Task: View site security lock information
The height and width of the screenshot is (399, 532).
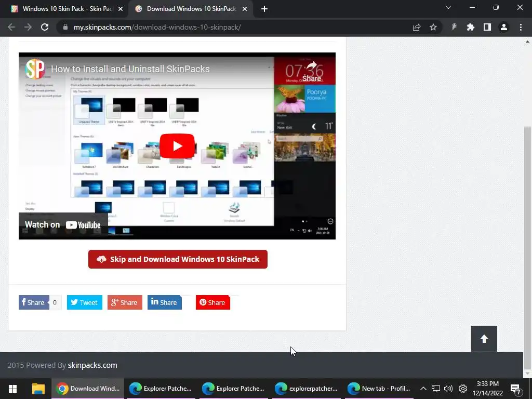Action: [x=65, y=27]
